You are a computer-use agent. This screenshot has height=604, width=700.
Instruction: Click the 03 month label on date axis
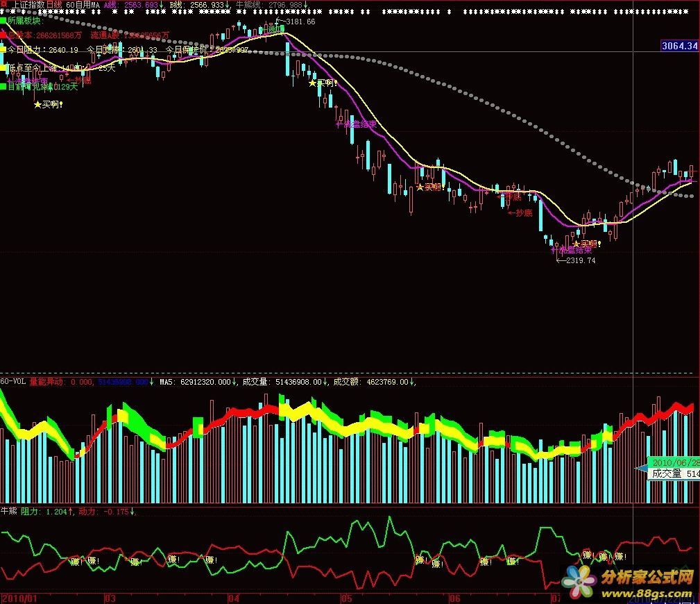[110, 598]
